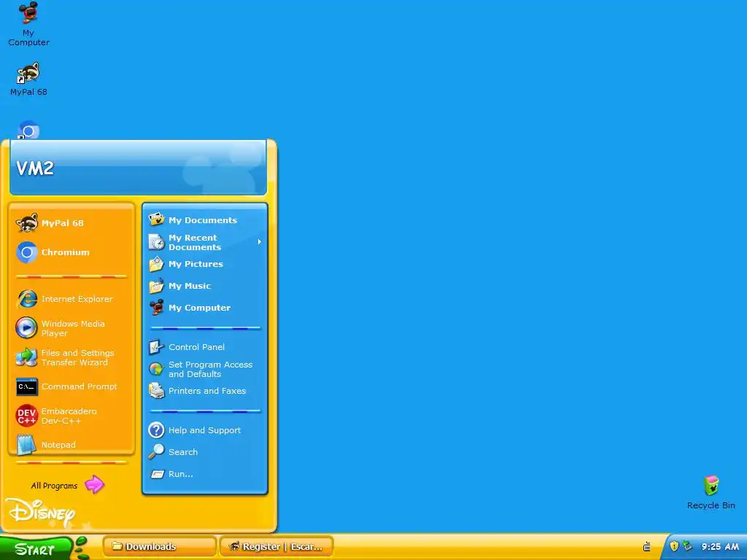Click Chromium icon in Start menu pinned list
The image size is (747, 560).
27,252
